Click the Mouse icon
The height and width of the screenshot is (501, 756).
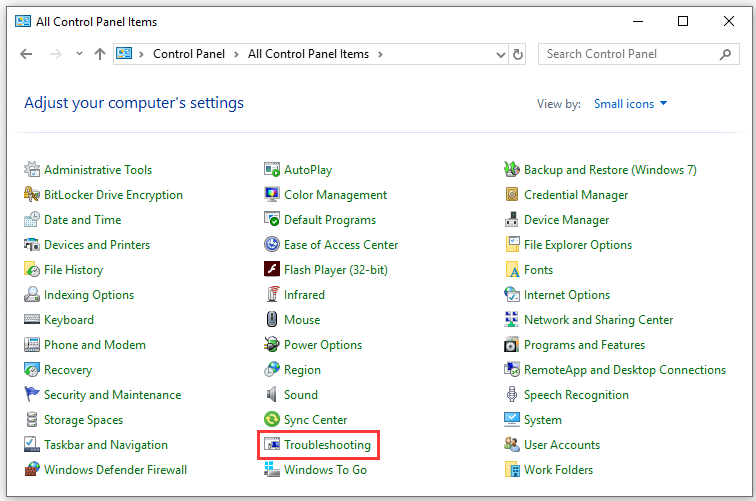tap(272, 319)
